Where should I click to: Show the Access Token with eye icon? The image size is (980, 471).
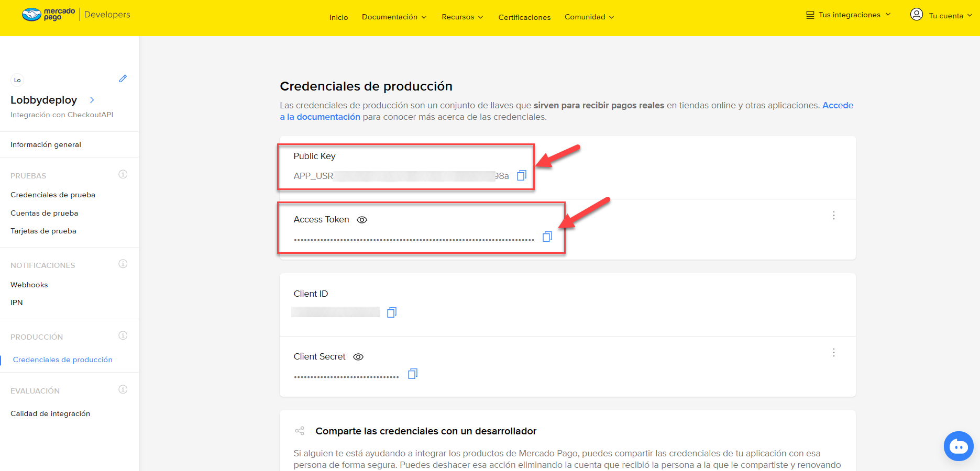click(x=362, y=220)
